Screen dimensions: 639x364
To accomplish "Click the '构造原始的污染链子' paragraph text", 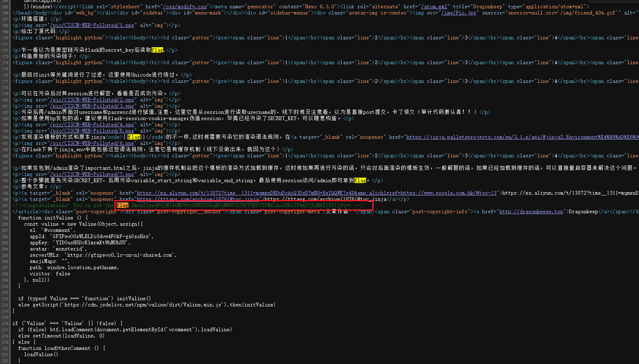I will click(x=50, y=56).
